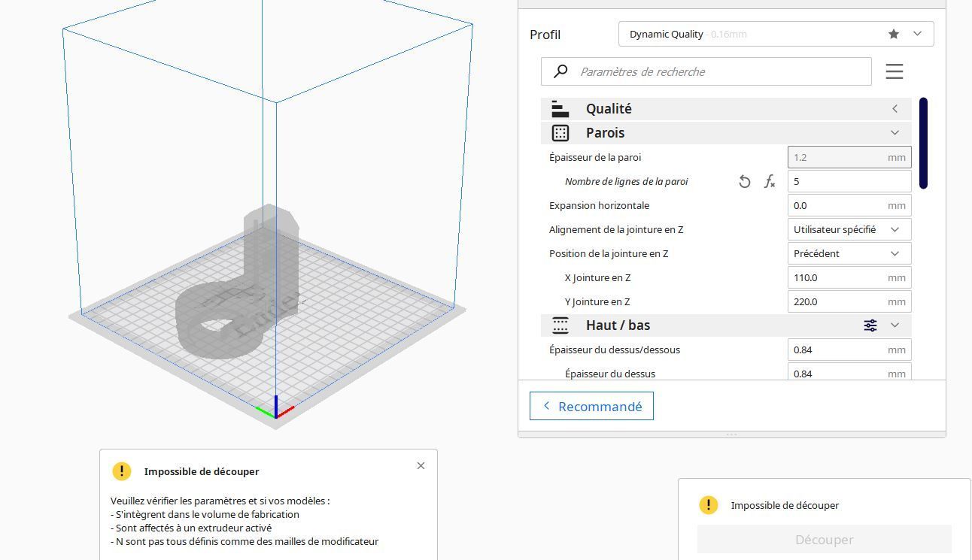
Task: Collapse the Haut / bas section
Action: click(x=895, y=325)
